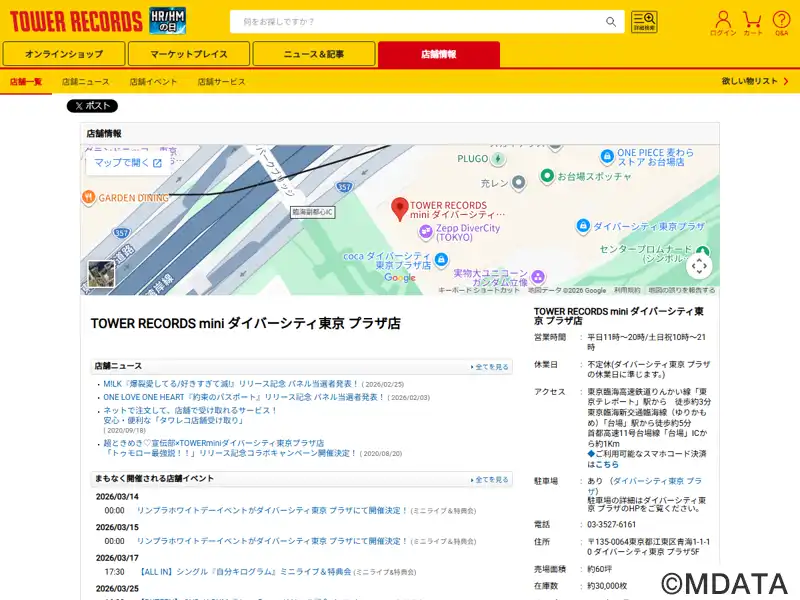
Task: Expand the 欲しい物リスト link
Action: coord(753,81)
